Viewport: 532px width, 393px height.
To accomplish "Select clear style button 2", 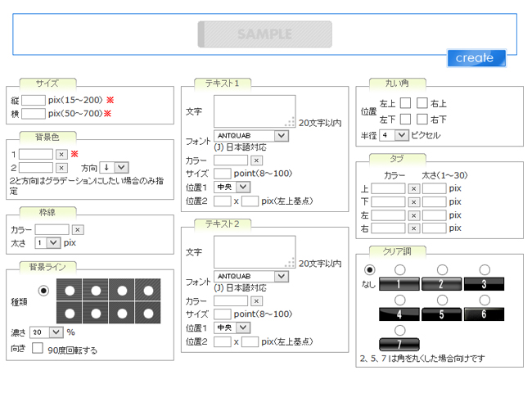I will [441, 284].
